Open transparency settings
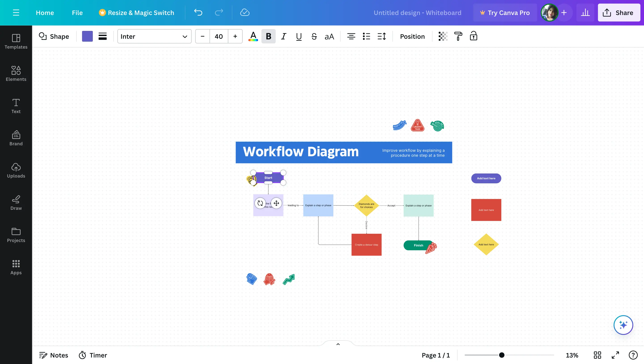644x364 pixels. pos(443,36)
